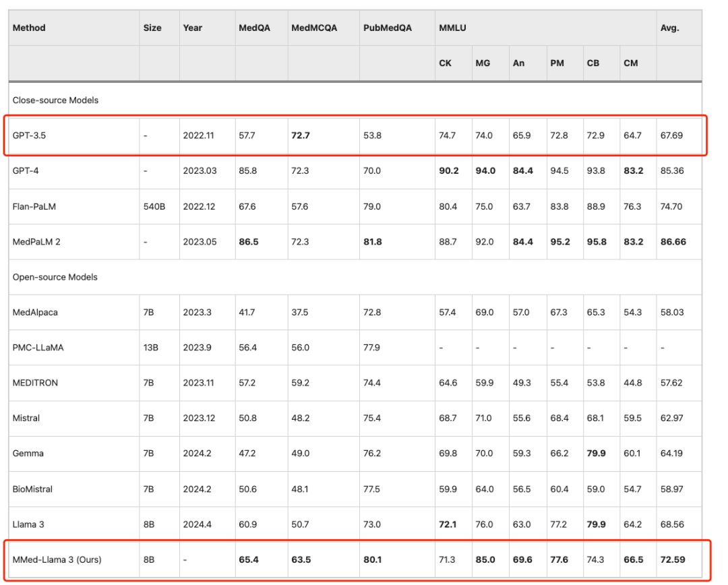Screen dimensions: 728x585
Task: Click Llama 3's average 68.56
Action: (672, 524)
